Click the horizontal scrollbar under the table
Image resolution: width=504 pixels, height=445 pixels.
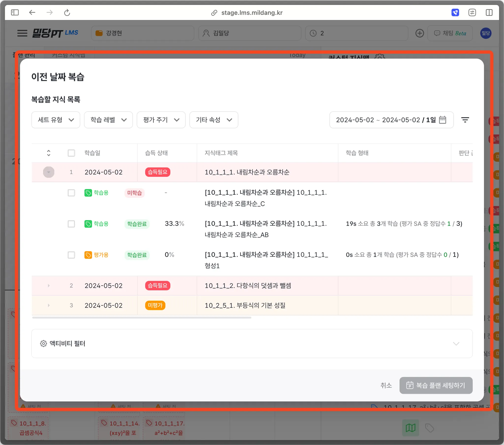point(142,318)
